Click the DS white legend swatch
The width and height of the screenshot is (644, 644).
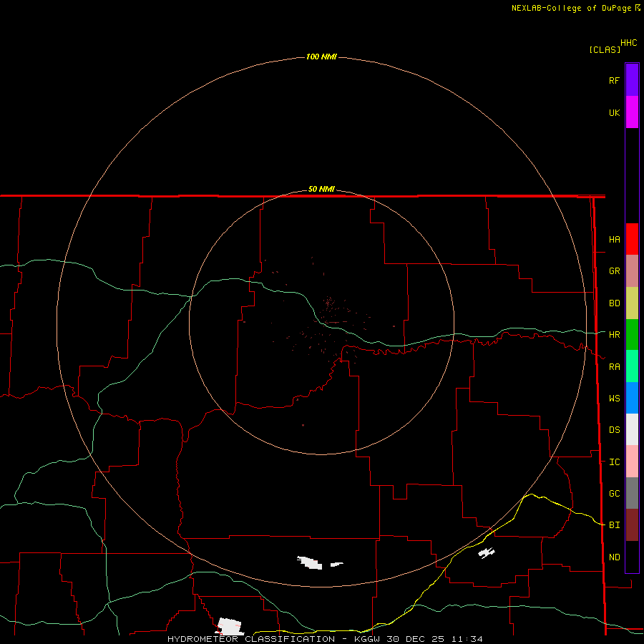[x=632, y=429]
